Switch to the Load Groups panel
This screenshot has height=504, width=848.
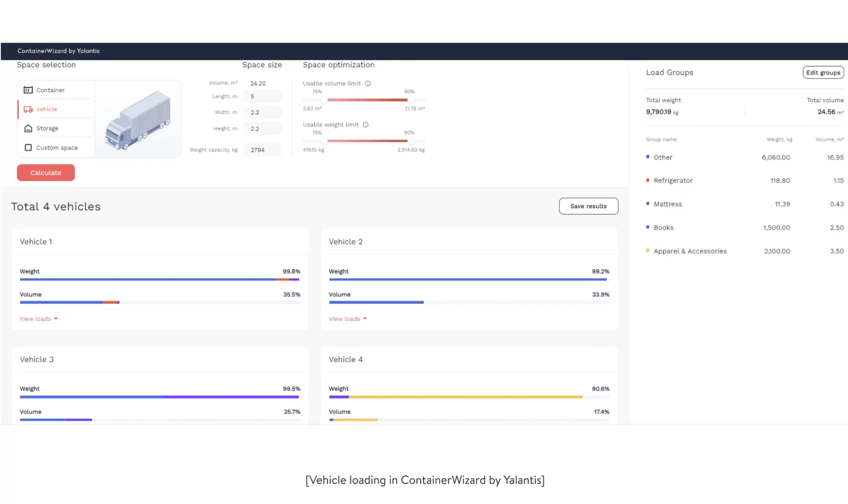pyautogui.click(x=669, y=72)
